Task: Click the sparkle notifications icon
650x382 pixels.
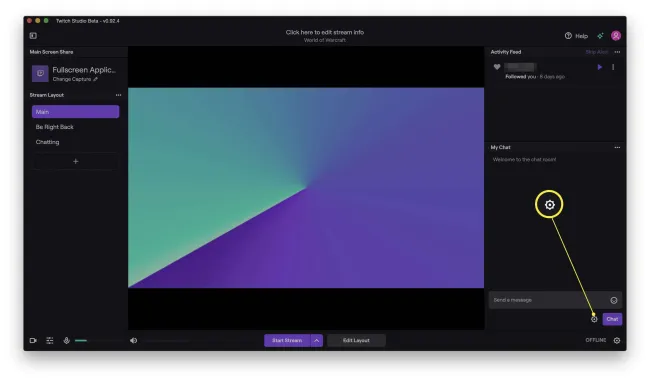Action: tap(600, 36)
